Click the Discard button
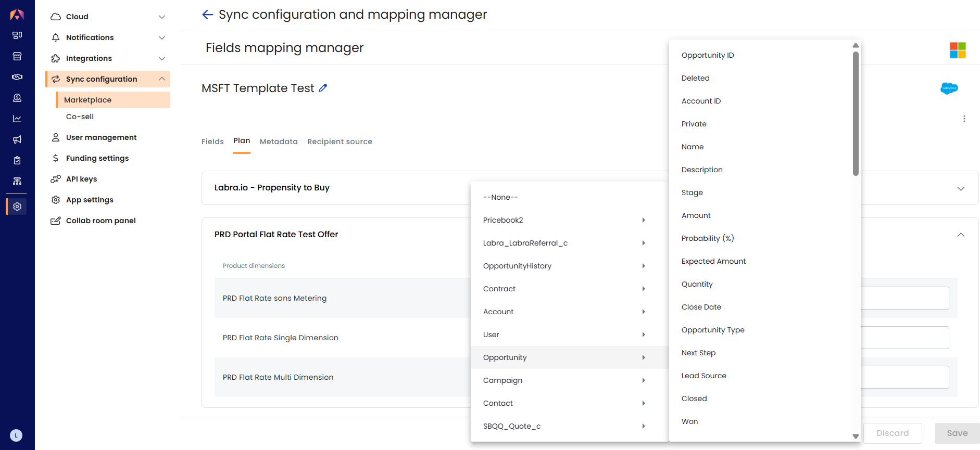 [x=893, y=433]
